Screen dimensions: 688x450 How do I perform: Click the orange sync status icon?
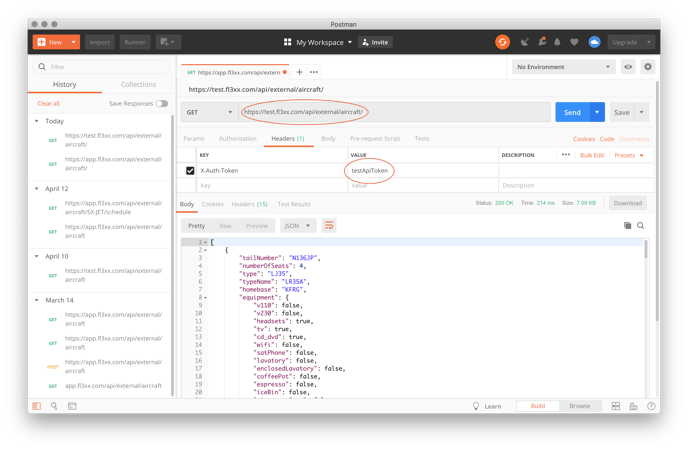(502, 42)
